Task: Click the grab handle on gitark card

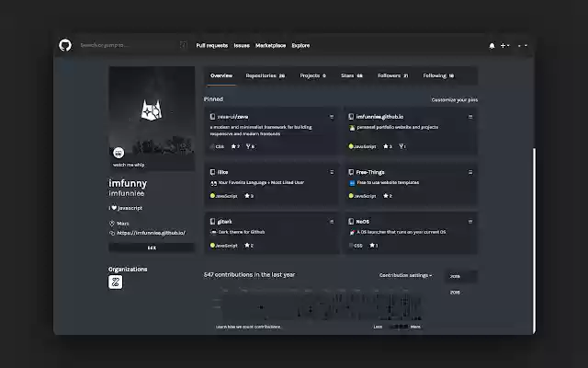Action: pos(332,222)
